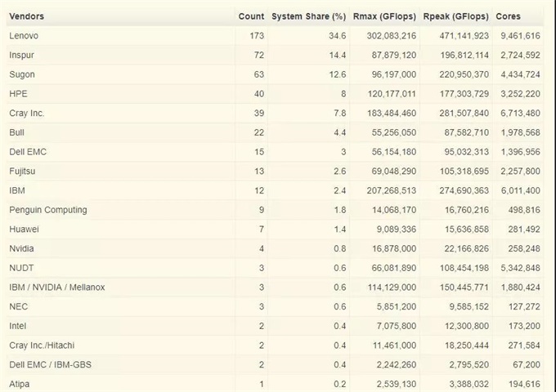Sort by the Cores column header

coord(508,16)
